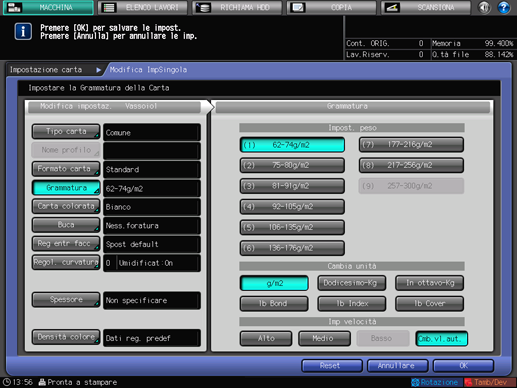The image size is (517, 388).
Task: Select weight (8) 217-256g/m2
Action: (411, 165)
